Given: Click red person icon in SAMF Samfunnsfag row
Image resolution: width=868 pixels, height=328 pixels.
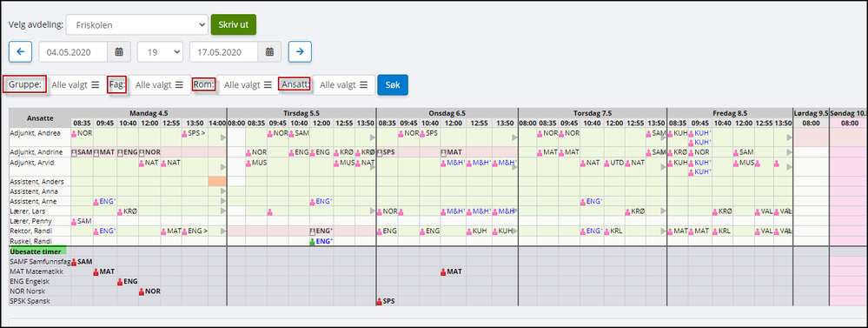Looking at the screenshot, I should (x=74, y=262).
